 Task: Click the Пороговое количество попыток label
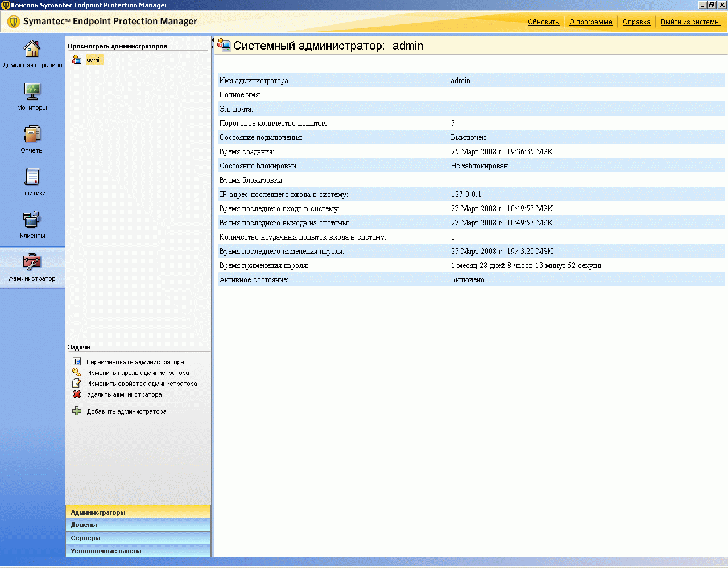point(273,124)
